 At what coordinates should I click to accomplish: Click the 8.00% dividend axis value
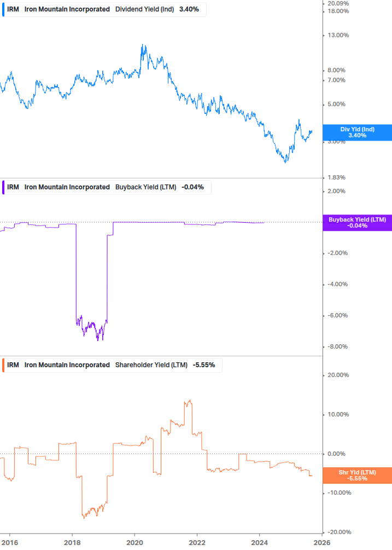click(336, 71)
